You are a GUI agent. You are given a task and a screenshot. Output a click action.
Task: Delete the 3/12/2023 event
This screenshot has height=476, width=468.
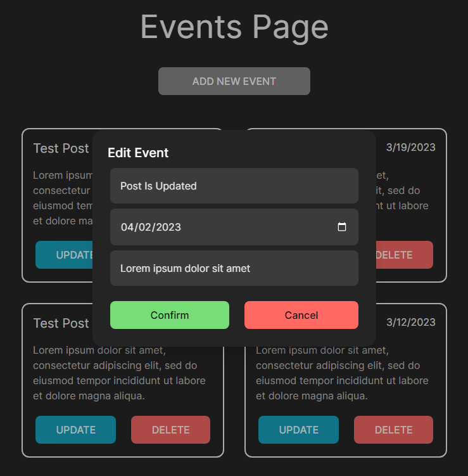click(x=393, y=430)
